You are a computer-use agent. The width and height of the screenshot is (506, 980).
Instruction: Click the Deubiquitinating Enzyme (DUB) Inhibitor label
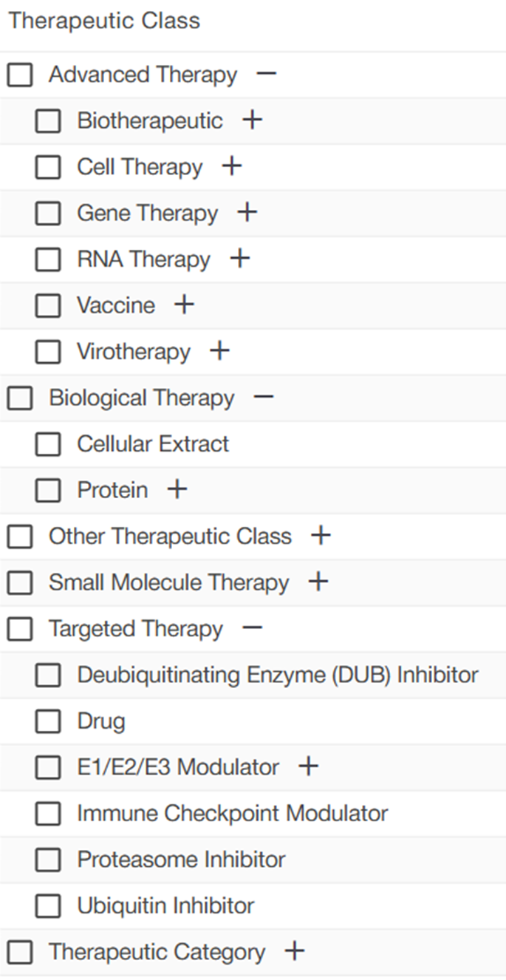[x=278, y=675]
